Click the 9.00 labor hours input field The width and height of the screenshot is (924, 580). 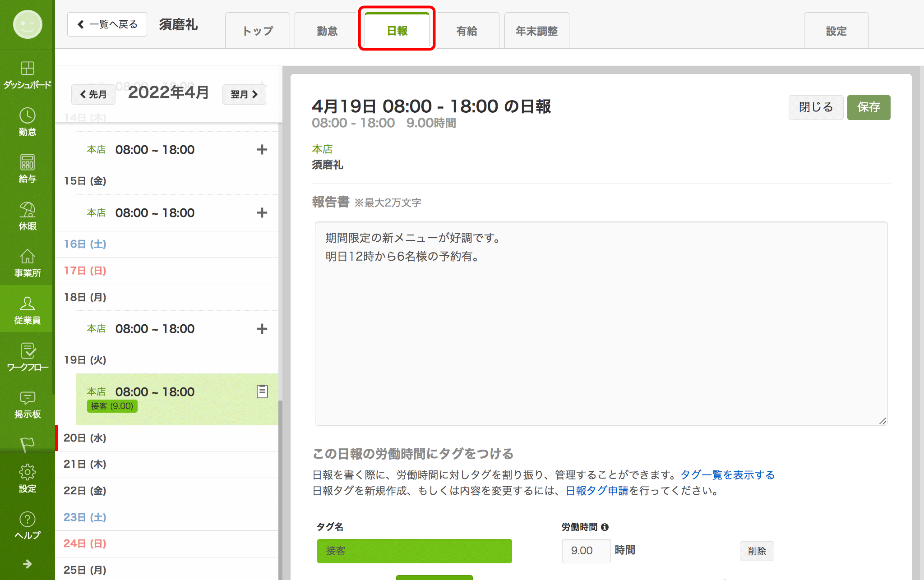tap(586, 551)
